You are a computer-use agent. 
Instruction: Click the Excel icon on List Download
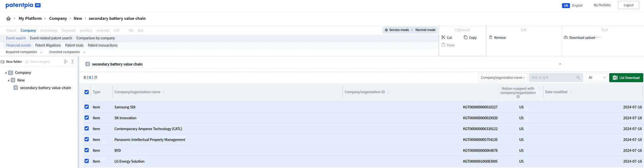pos(615,78)
